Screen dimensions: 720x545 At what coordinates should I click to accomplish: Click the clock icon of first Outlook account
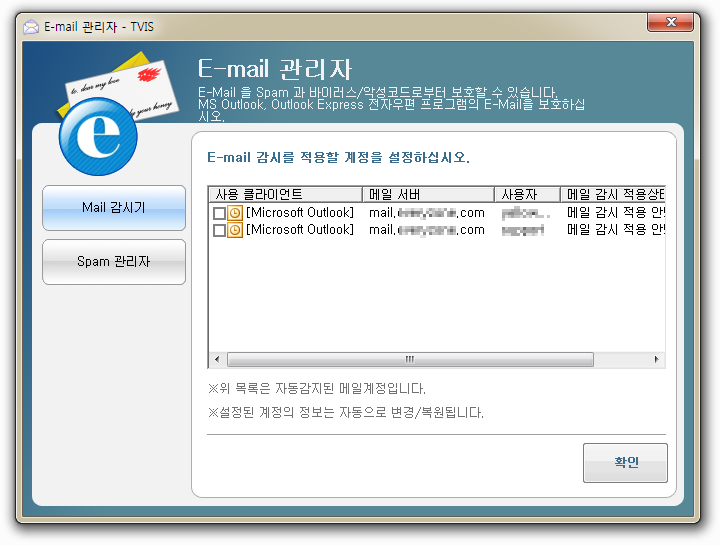235,213
